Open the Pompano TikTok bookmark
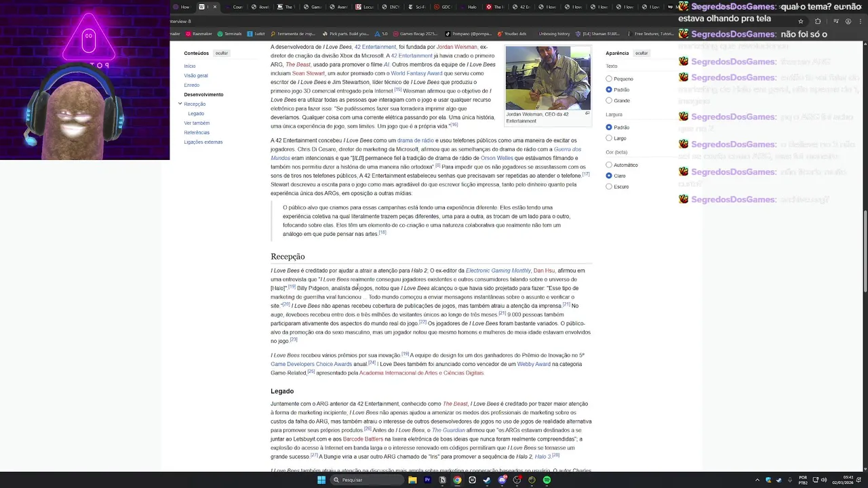This screenshot has width=868, height=488. tap(469, 33)
